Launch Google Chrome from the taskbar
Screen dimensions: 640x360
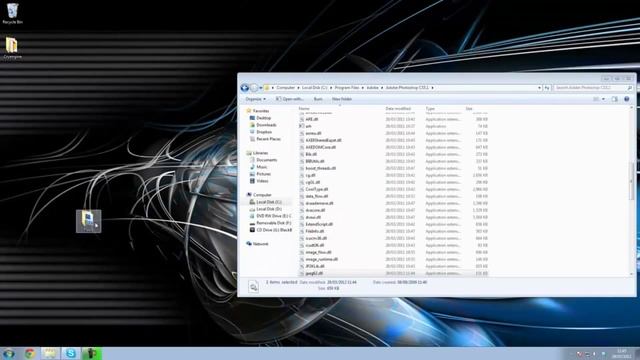(29, 353)
